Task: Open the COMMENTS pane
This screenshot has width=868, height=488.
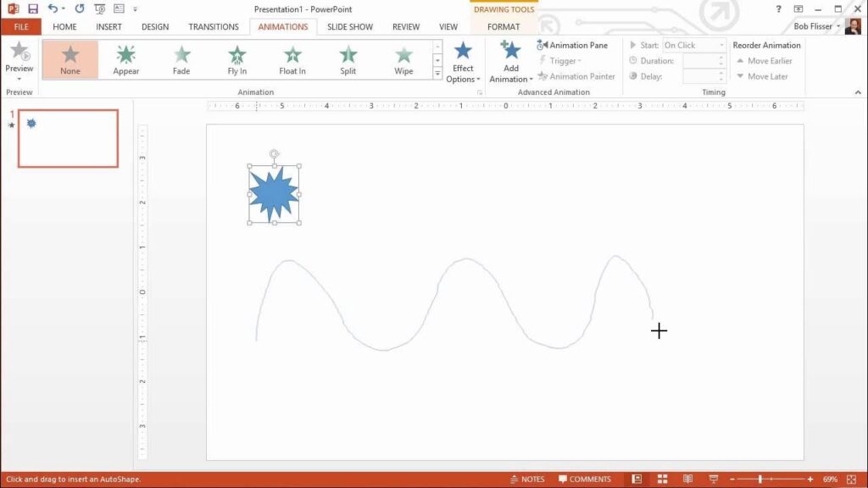Action: pos(586,478)
